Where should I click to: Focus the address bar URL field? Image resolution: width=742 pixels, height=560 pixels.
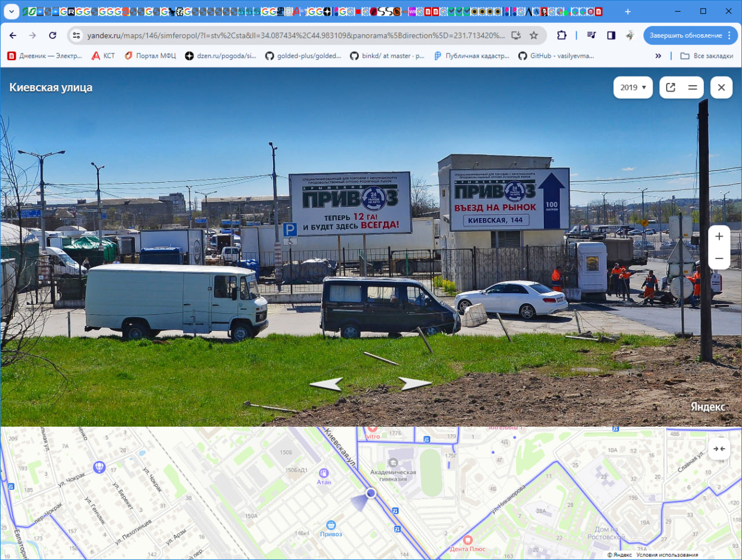pos(296,35)
